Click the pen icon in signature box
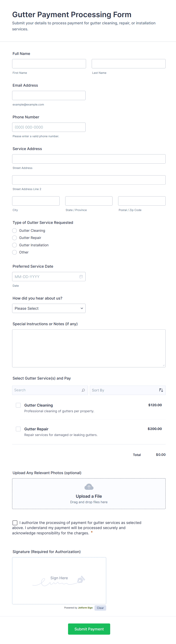 (81, 579)
